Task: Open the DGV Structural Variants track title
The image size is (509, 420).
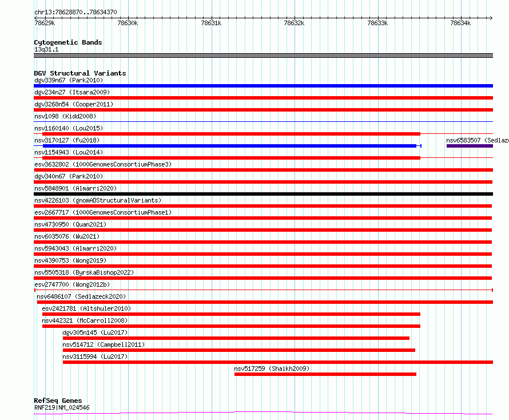Action: point(80,73)
